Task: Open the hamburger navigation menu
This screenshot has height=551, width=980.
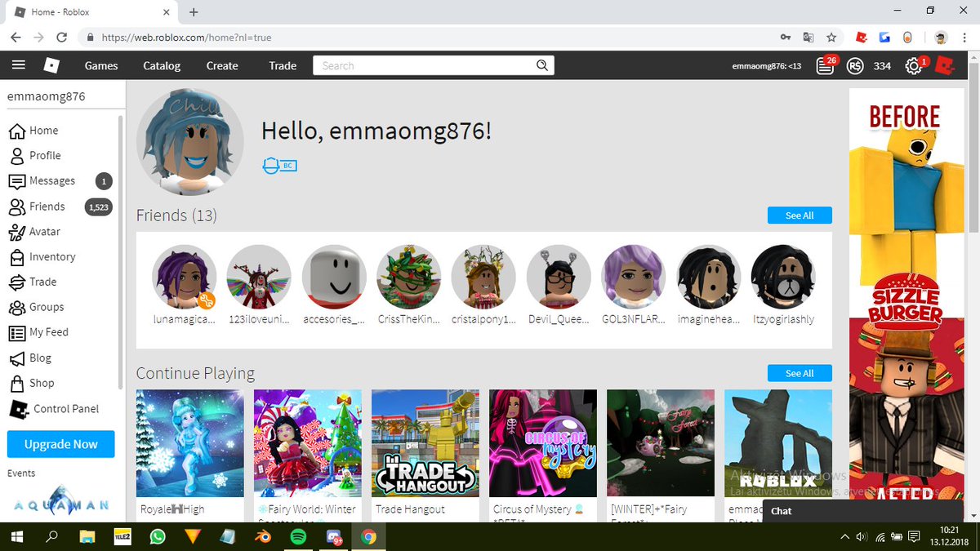Action: 19,65
